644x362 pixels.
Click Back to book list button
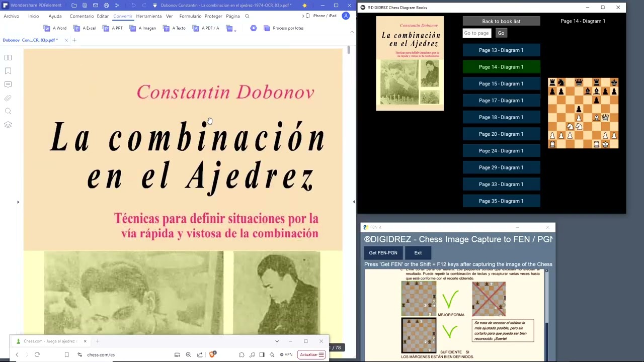coord(502,21)
